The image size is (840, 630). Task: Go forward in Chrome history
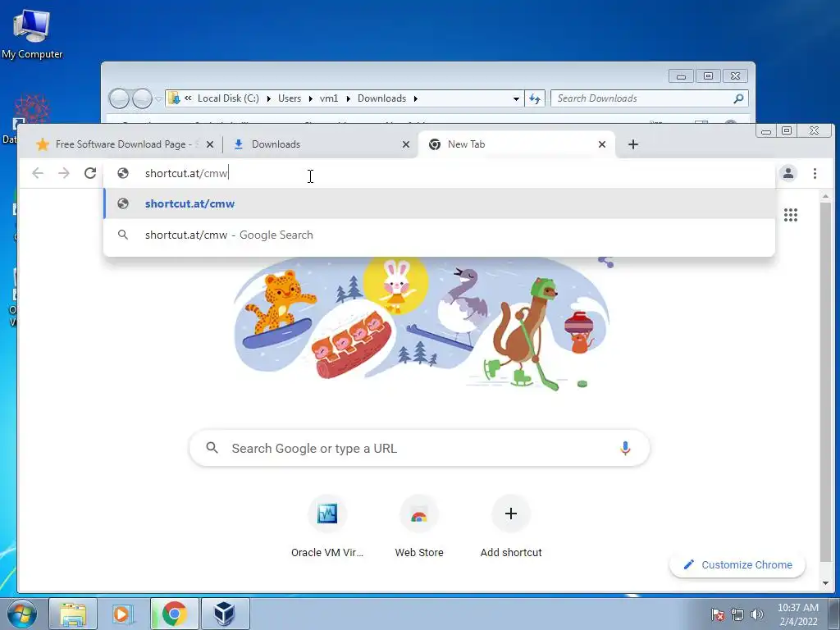(64, 173)
